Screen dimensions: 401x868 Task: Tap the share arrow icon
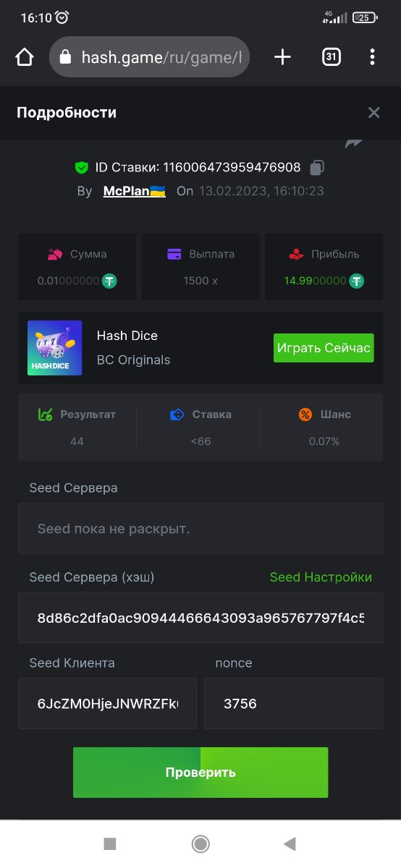click(354, 142)
